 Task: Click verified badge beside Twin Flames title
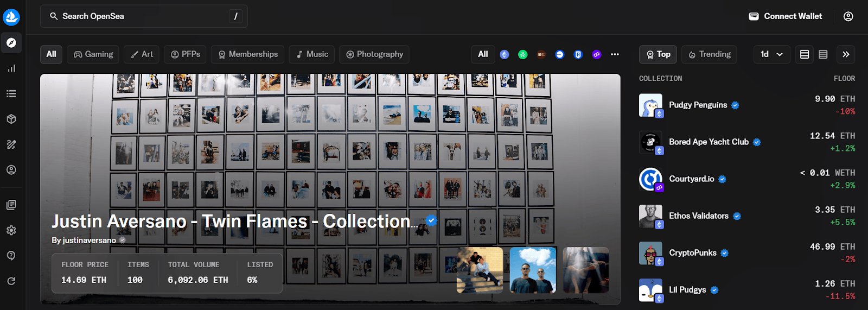pos(431,220)
